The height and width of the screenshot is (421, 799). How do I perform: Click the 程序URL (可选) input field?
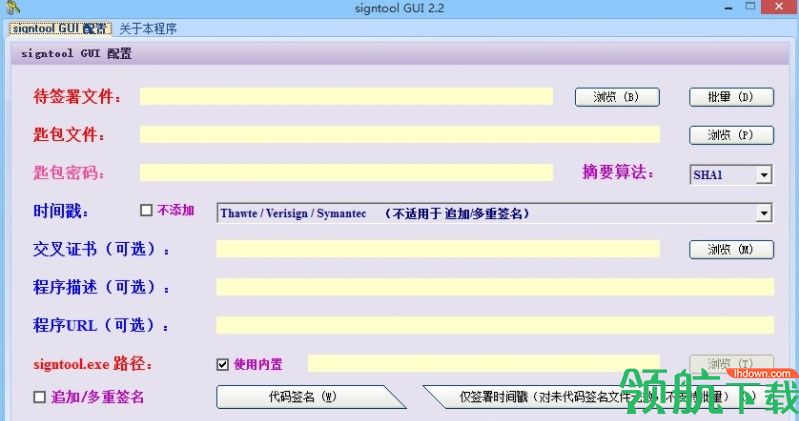495,325
